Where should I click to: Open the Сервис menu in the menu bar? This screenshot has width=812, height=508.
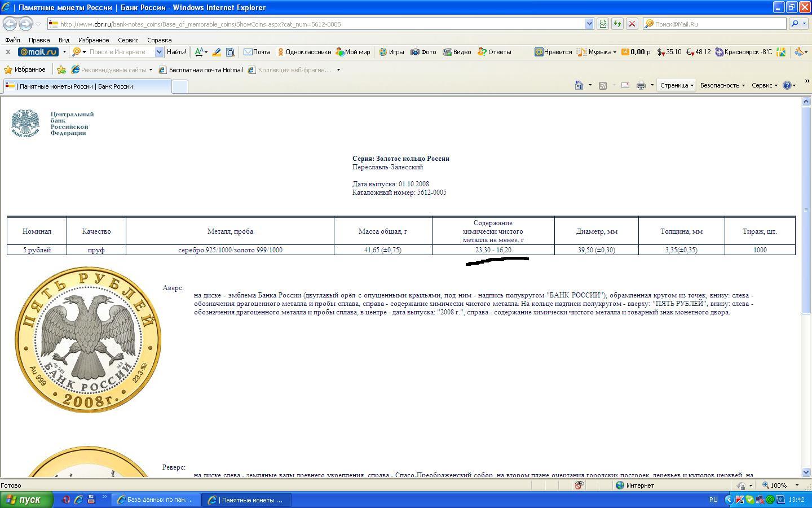click(x=128, y=40)
